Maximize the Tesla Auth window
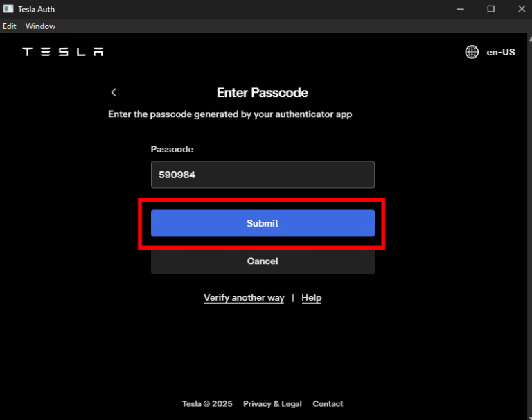 pyautogui.click(x=490, y=9)
